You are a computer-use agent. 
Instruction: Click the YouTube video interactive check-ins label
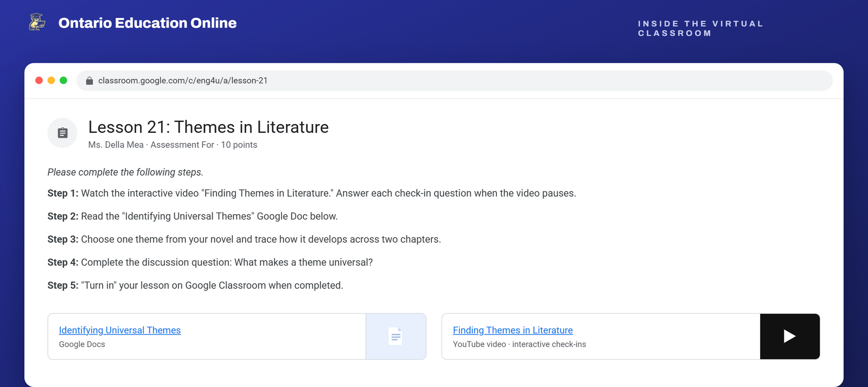519,344
